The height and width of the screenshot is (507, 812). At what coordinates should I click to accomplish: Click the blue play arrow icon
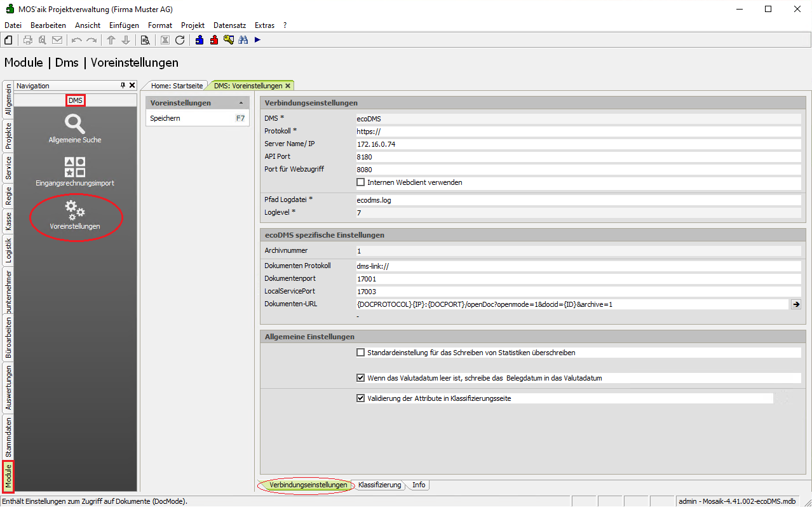[257, 40]
